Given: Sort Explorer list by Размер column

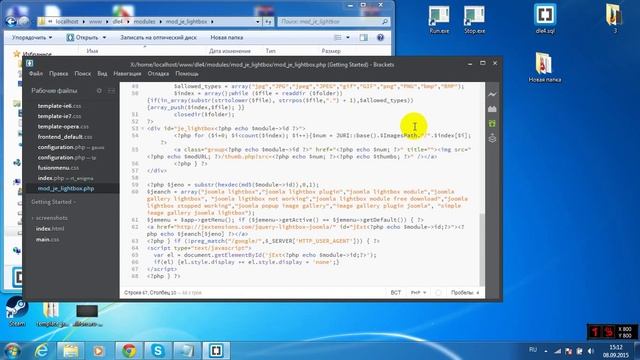Looking at the screenshot, I should pyautogui.click(x=331, y=51).
